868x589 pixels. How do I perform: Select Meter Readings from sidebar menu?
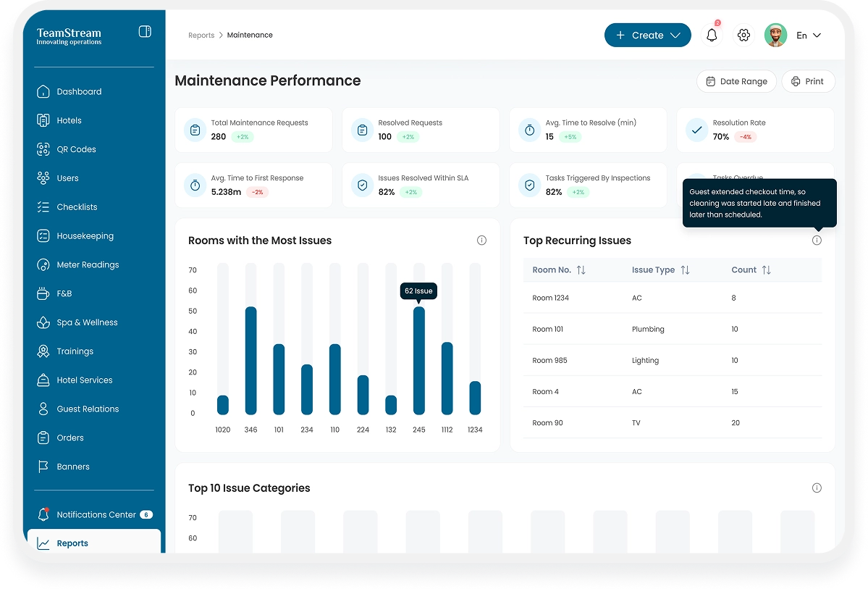click(88, 265)
